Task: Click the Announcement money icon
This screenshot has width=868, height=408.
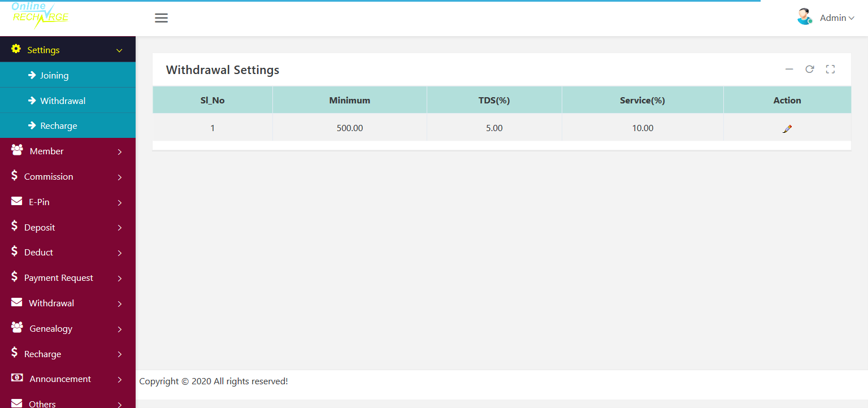Action: click(x=17, y=378)
